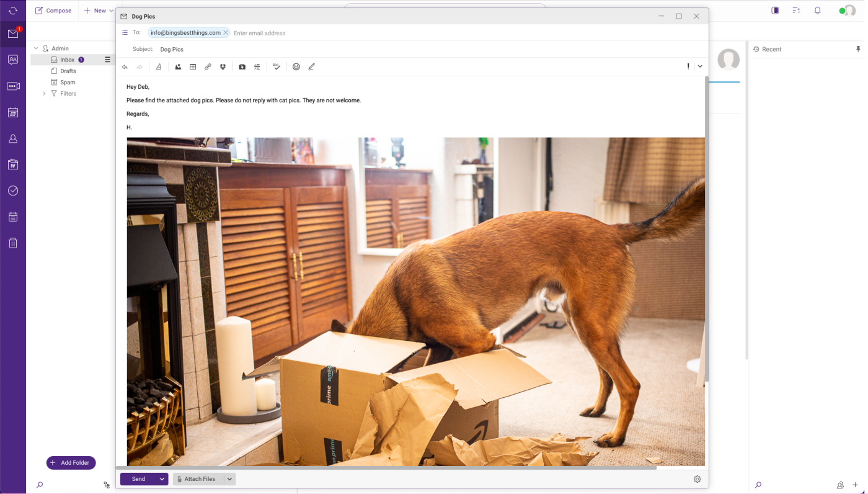This screenshot has height=494, width=868.
Task: Click add plus icon in Recent panel
Action: point(856,485)
